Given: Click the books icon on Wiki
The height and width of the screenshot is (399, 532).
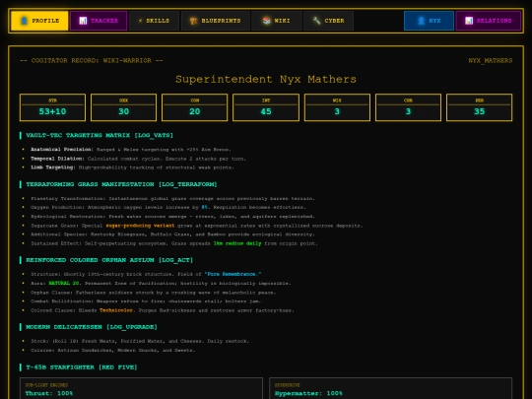Looking at the screenshot, I should tap(267, 21).
